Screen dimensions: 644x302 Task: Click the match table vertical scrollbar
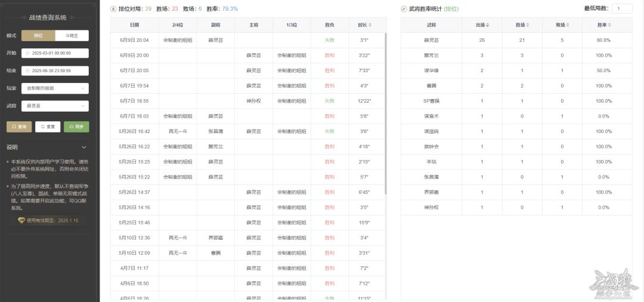point(385,113)
